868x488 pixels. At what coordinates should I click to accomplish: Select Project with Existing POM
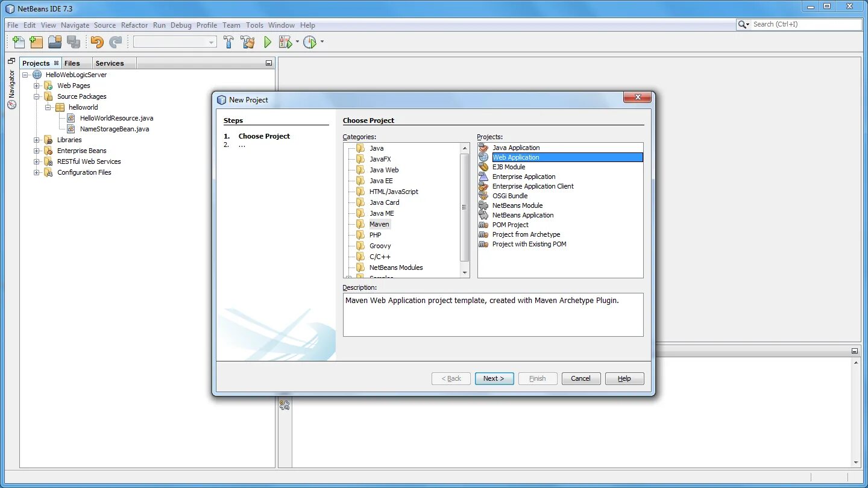click(529, 244)
